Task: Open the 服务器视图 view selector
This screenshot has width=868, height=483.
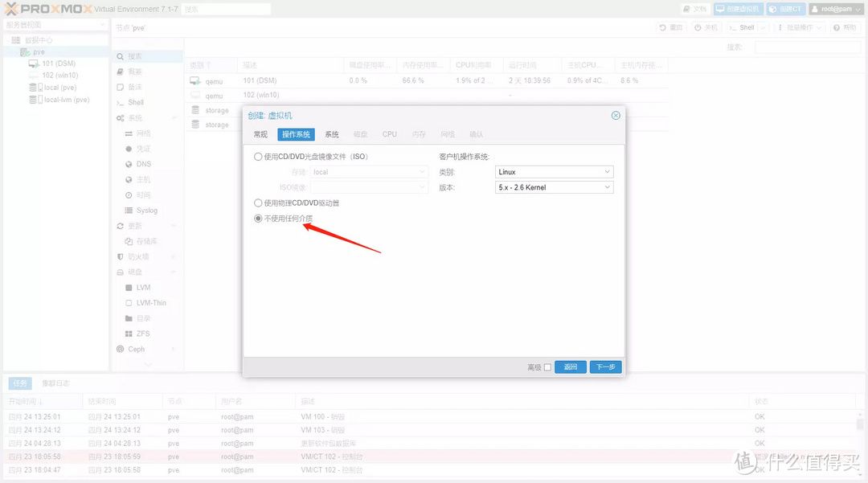Action: point(55,25)
